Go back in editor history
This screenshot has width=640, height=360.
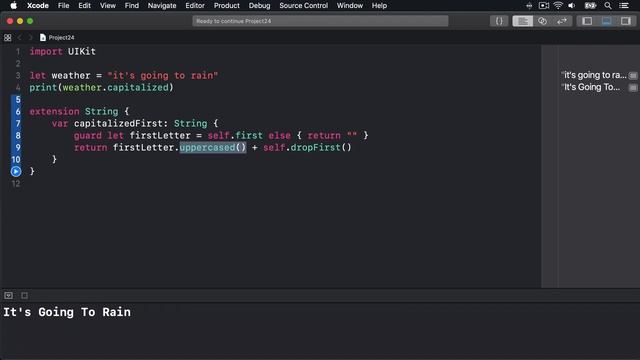19,38
